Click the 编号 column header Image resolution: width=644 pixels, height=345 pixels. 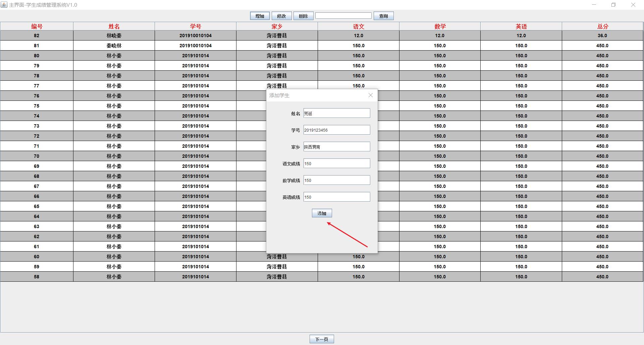pos(37,26)
